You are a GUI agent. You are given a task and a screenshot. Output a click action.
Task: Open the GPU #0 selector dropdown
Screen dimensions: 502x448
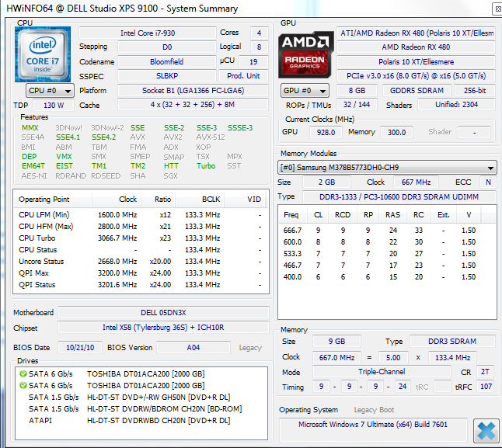[x=305, y=91]
